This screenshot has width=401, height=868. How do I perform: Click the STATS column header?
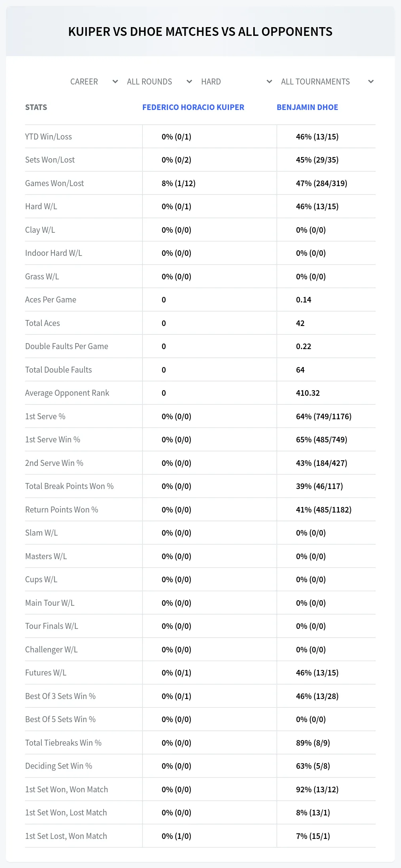36,107
